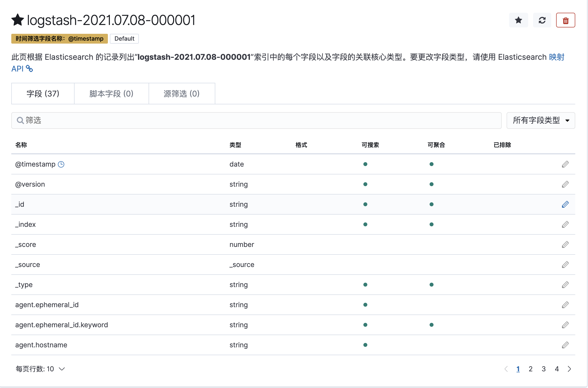
Task: Delete index pattern with trash icon
Action: (565, 20)
